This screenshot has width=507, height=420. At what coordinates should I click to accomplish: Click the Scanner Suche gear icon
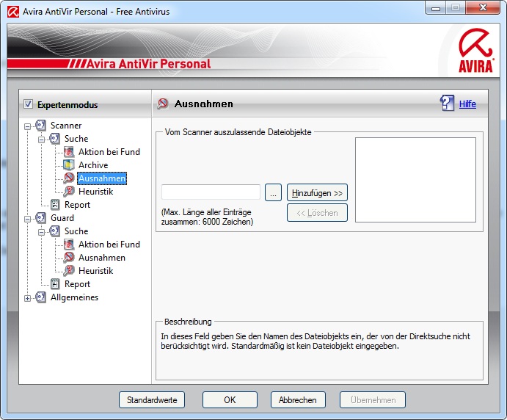tap(54, 139)
